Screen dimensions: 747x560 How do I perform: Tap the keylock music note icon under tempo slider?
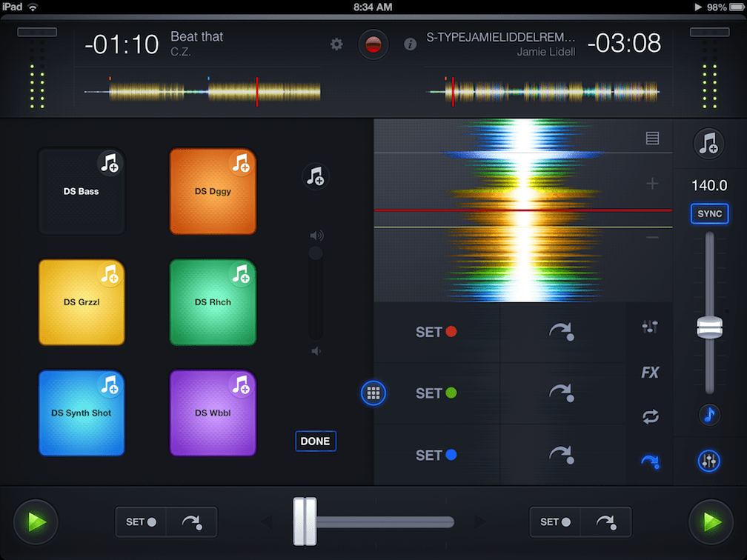[x=709, y=415]
